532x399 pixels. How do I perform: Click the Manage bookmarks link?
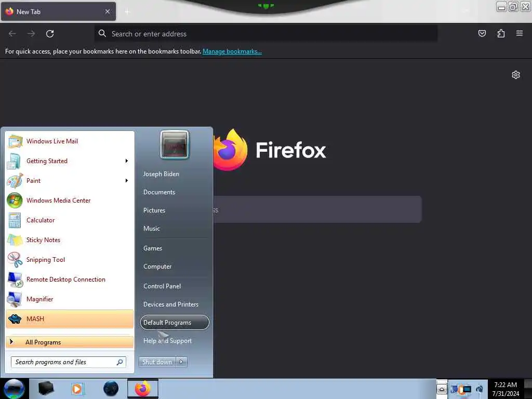tap(232, 51)
